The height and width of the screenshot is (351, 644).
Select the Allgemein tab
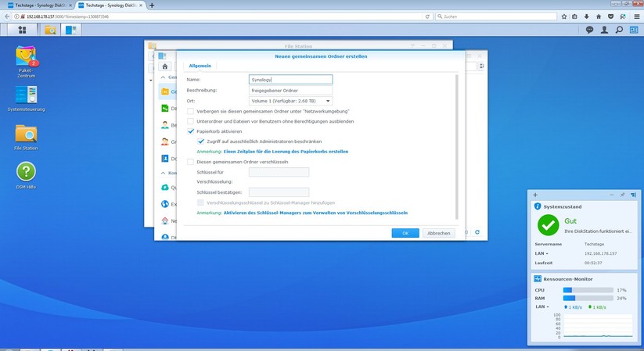[200, 66]
